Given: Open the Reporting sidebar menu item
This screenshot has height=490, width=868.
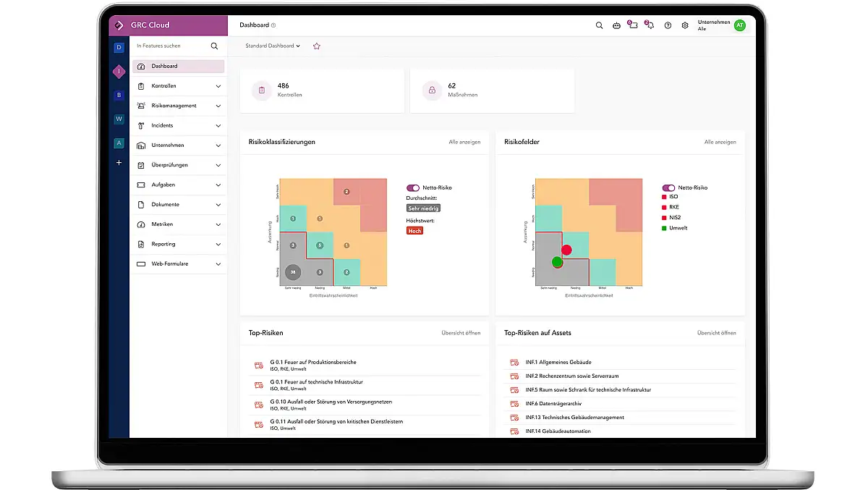Looking at the screenshot, I should tap(178, 244).
